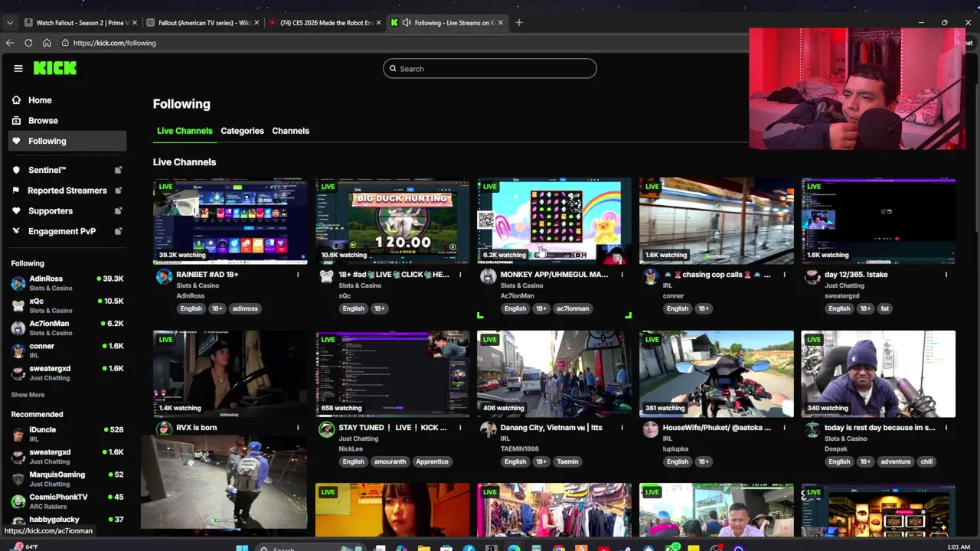Open CosmicPhonkTV in Recommended list
Image resolution: width=980 pixels, height=551 pixels.
(x=67, y=501)
